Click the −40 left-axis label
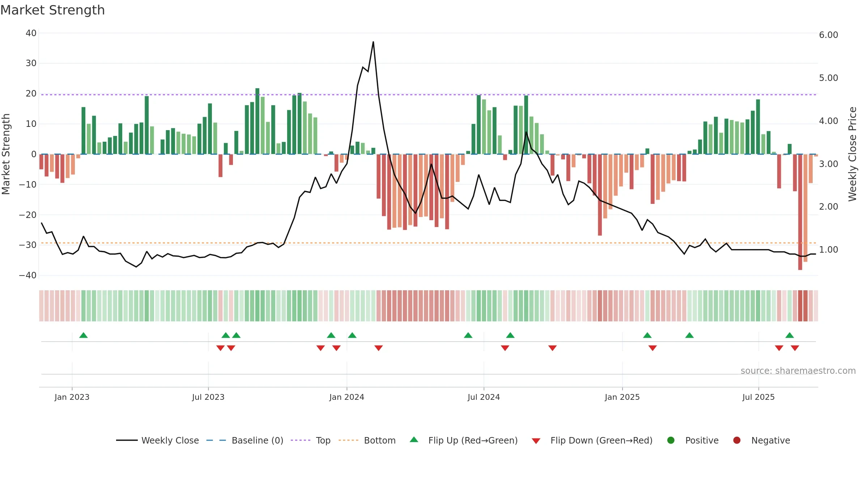The image size is (868, 488). (28, 275)
